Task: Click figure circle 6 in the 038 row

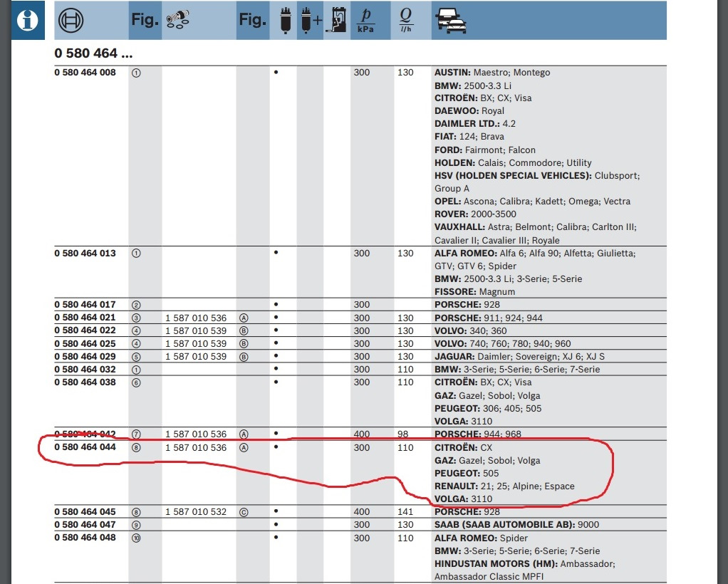Action: [136, 382]
